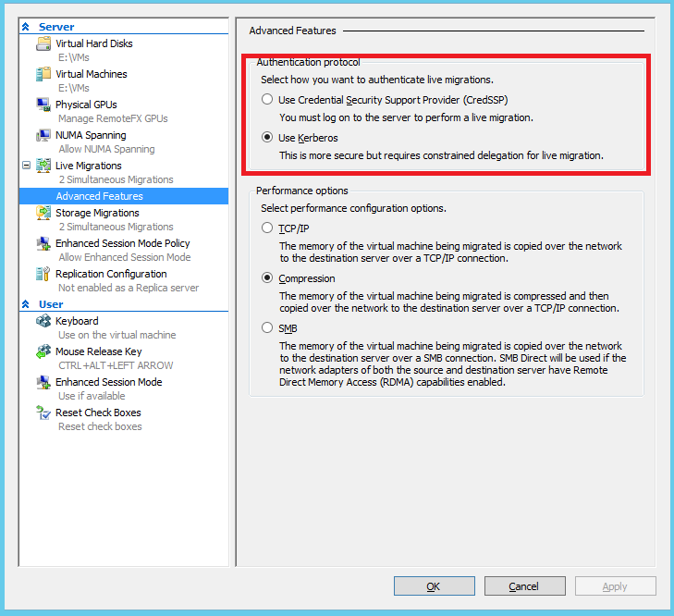Click "Reset check boxes" subtitle text
Image resolution: width=674 pixels, height=616 pixels.
100,426
